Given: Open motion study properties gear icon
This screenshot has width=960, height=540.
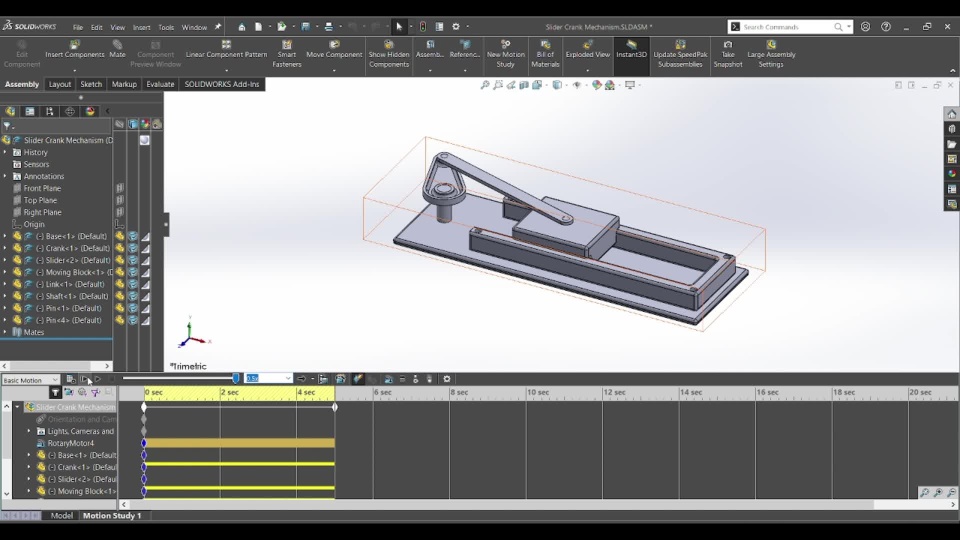Looking at the screenshot, I should [x=447, y=379].
